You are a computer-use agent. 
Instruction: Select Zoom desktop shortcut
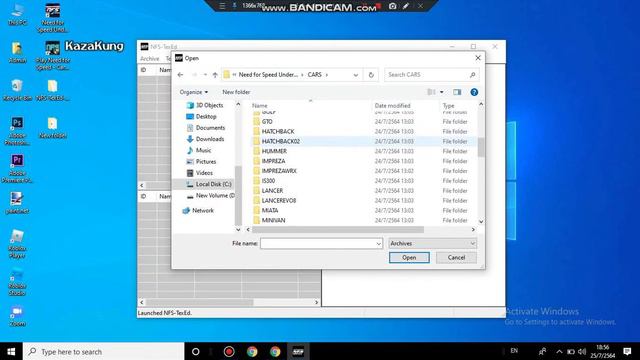pos(17,316)
